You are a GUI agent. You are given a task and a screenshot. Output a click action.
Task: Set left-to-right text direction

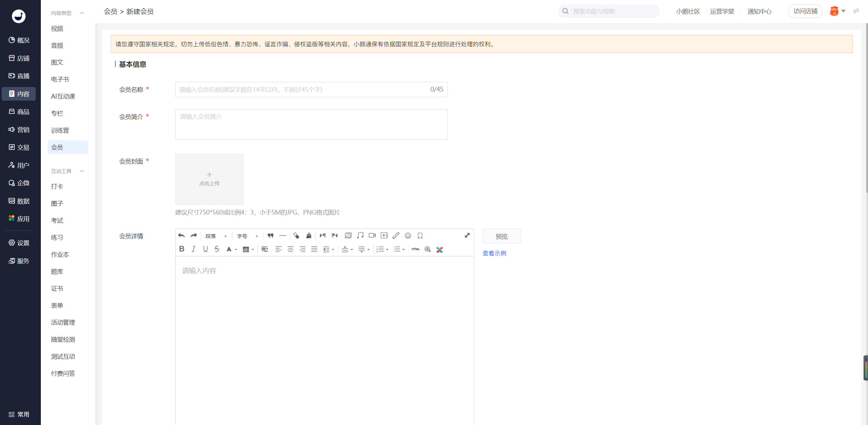(x=323, y=236)
